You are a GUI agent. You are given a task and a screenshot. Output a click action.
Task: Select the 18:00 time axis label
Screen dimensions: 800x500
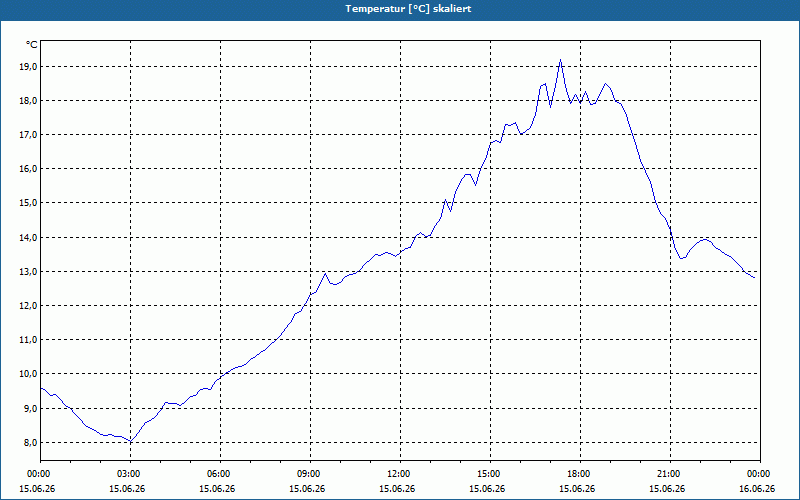[581, 474]
